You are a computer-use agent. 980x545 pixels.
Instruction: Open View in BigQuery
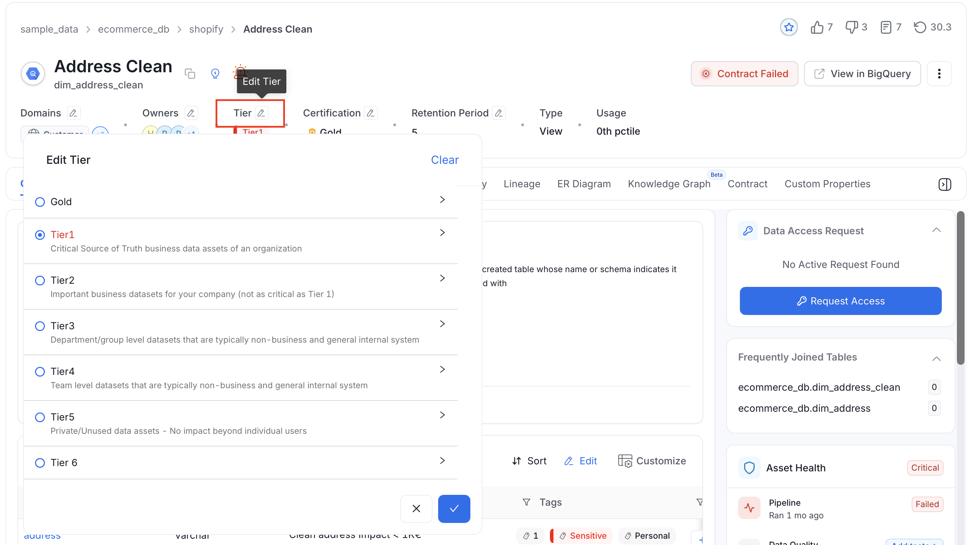(862, 74)
